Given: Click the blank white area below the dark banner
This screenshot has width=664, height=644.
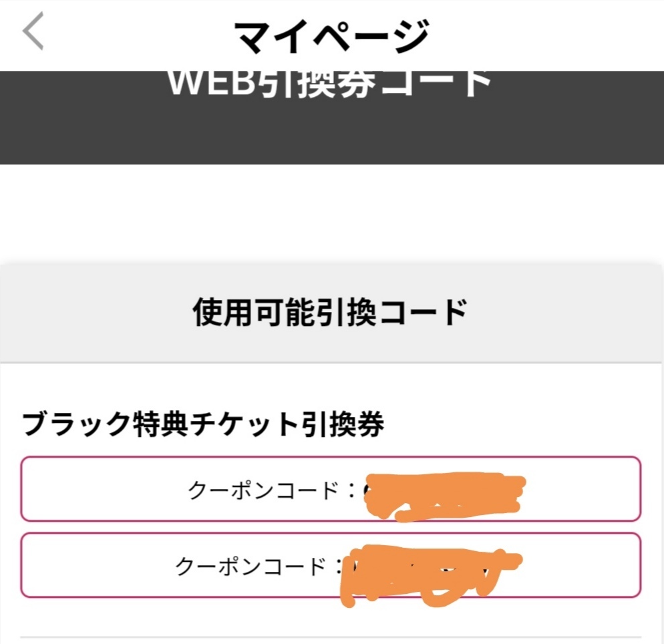Looking at the screenshot, I should [x=331, y=210].
